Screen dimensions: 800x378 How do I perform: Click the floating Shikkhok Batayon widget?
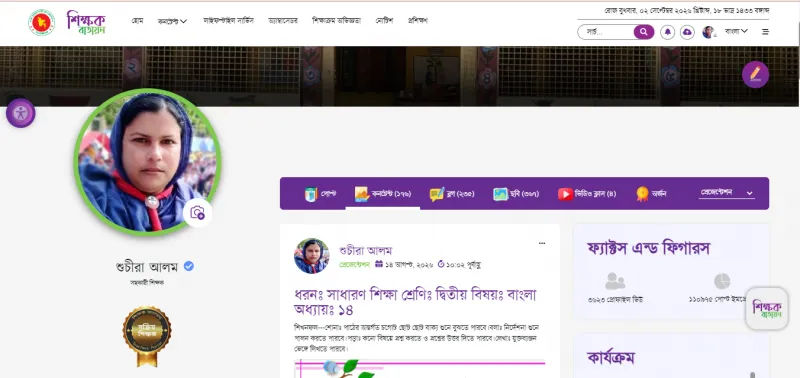pyautogui.click(x=767, y=308)
